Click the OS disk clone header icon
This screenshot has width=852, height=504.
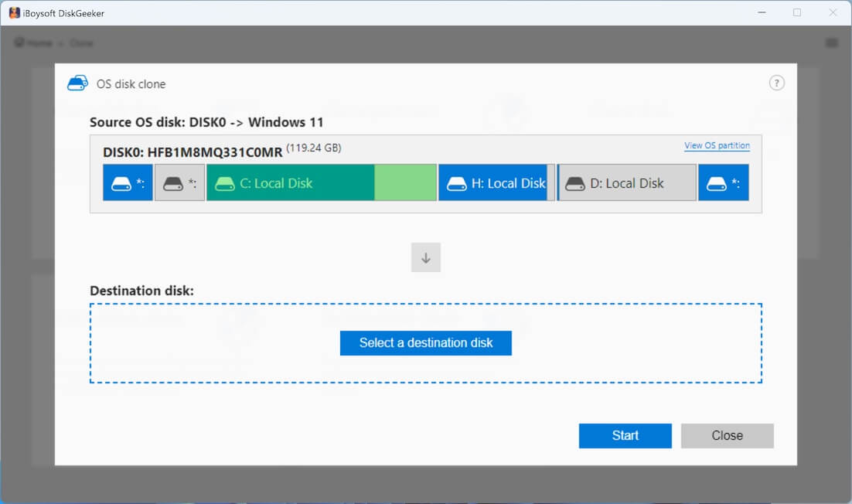tap(78, 83)
